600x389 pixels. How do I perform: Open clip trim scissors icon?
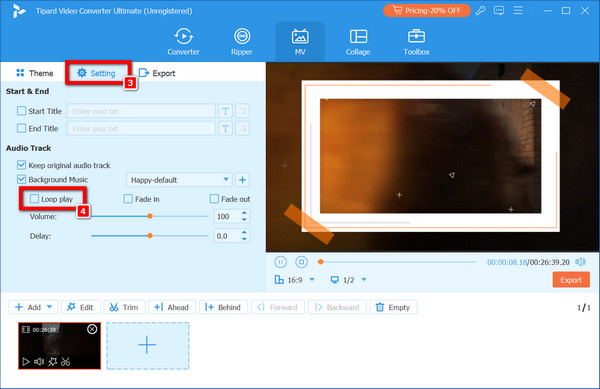[x=65, y=361]
